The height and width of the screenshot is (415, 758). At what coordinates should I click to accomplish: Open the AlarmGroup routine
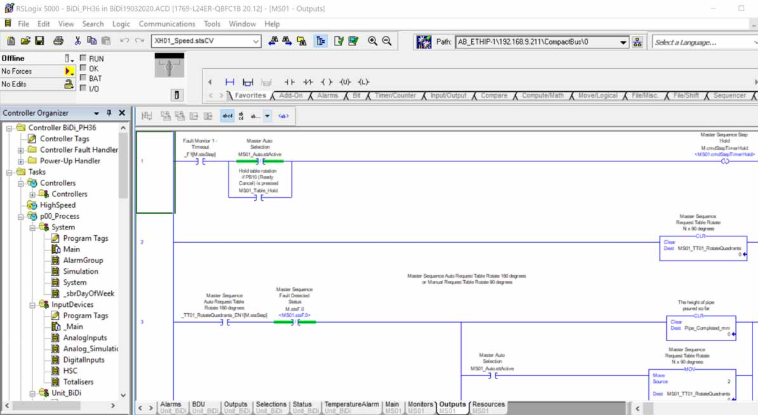83,260
